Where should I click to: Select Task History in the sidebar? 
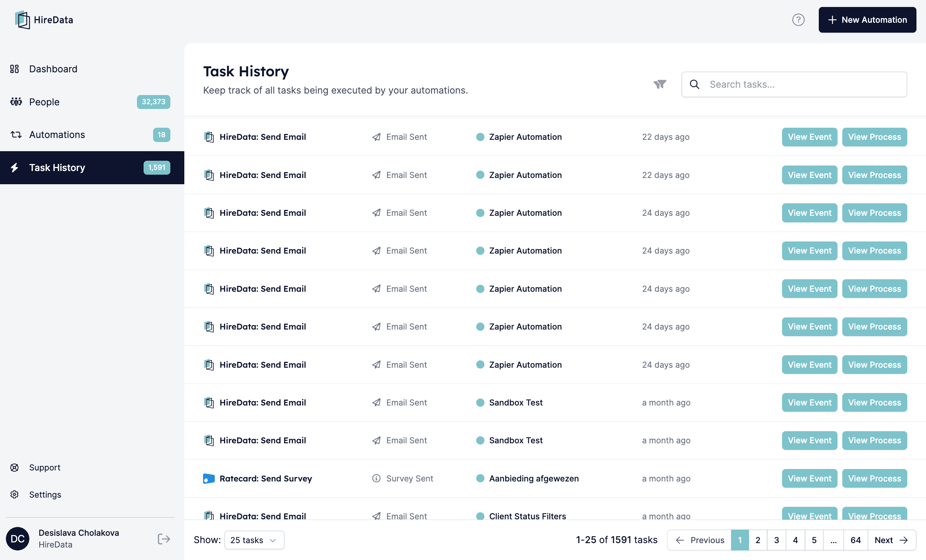pos(92,167)
